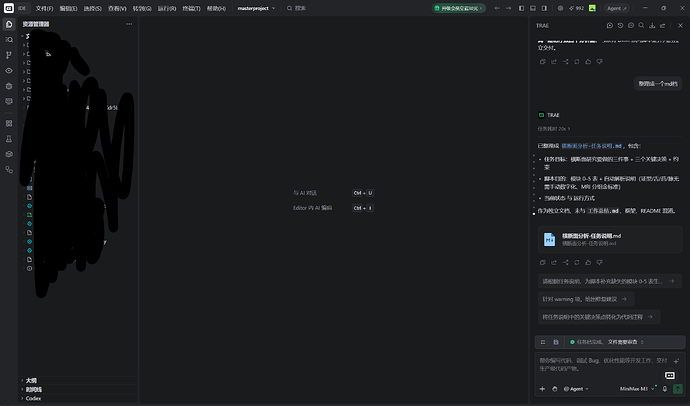Viewport: 690px width, 406px height.
Task: Click the green membership promo pill in the title bar
Action: point(459,8)
